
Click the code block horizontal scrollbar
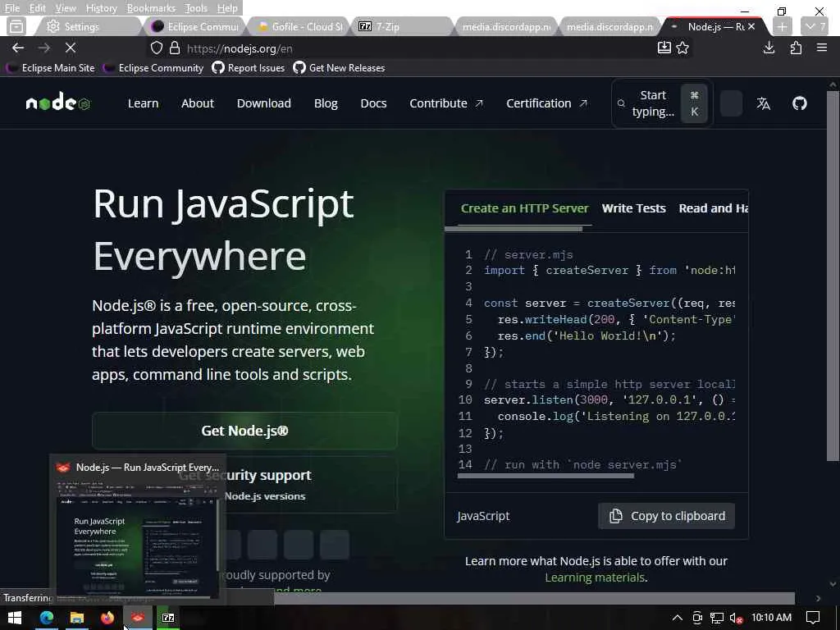[546, 476]
